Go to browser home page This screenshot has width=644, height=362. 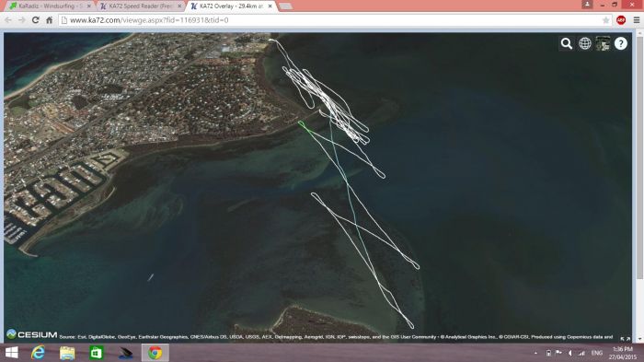(x=50, y=20)
